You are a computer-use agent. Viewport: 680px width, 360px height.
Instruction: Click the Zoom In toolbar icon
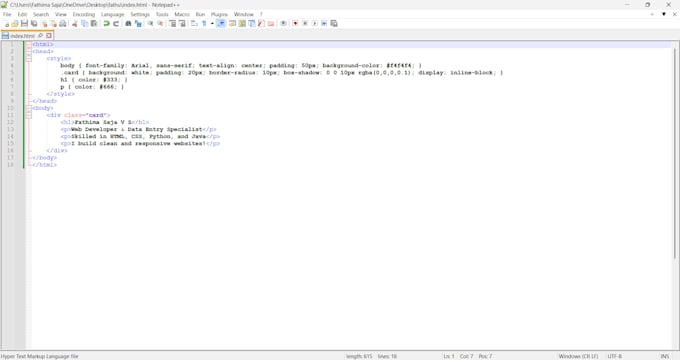150,23
